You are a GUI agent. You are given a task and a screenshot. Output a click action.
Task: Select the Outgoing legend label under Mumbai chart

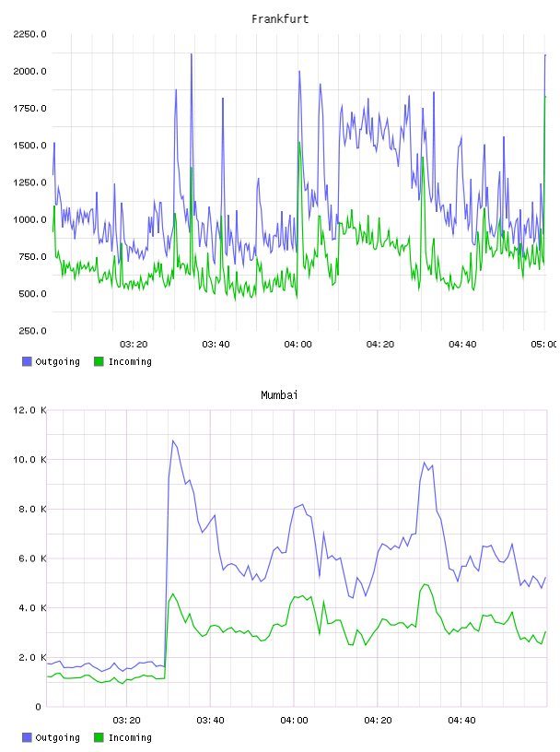[57, 737]
